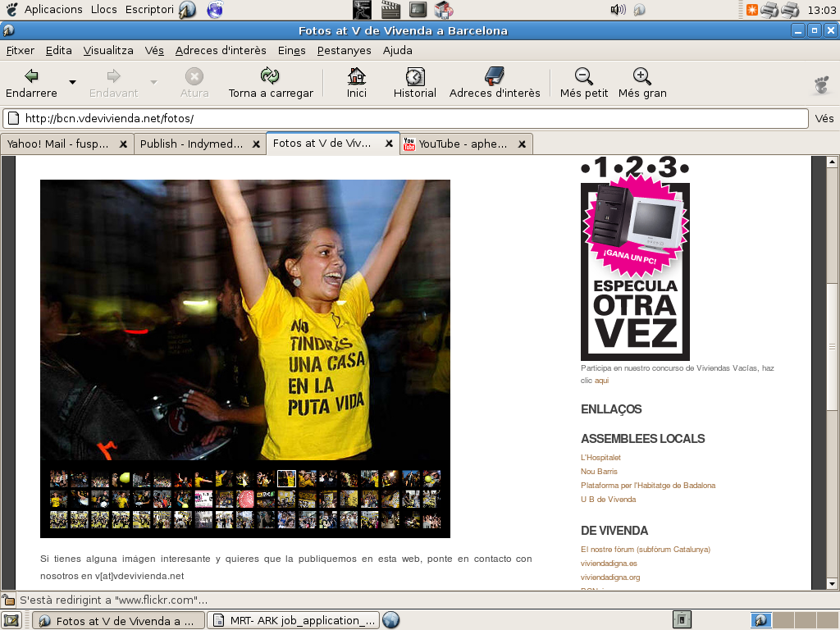The width and height of the screenshot is (840, 630).
Task: Click Plataforma per l'Habitatge de Badalona link
Action: [x=647, y=486]
